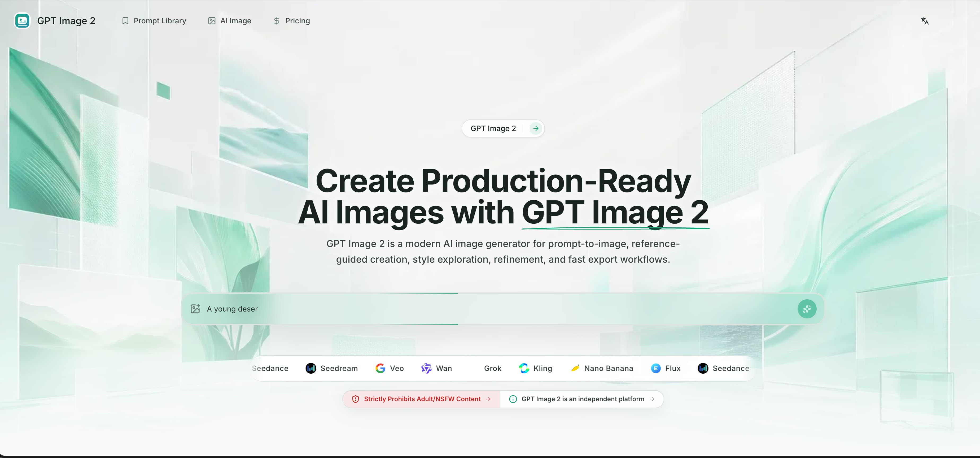Click the Seedance logo icon

click(x=703, y=368)
